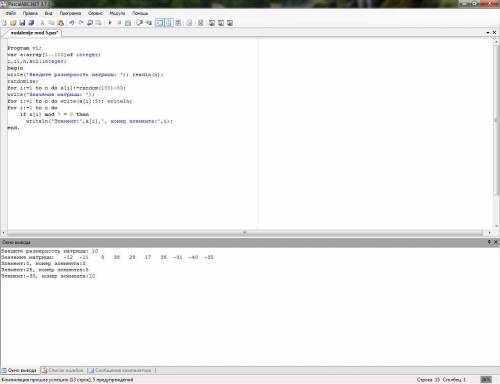Open the Файл menu
The image size is (500, 384).
pyautogui.click(x=11, y=13)
